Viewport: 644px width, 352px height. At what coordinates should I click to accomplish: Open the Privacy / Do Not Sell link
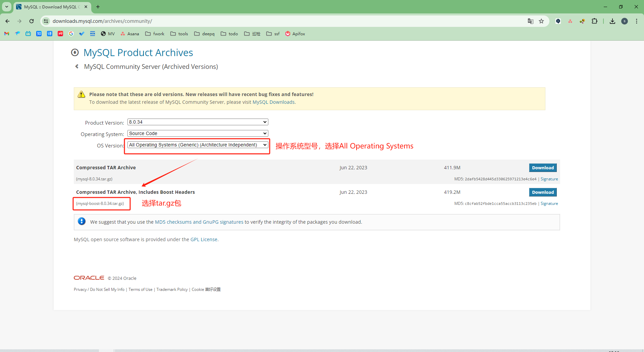click(99, 290)
